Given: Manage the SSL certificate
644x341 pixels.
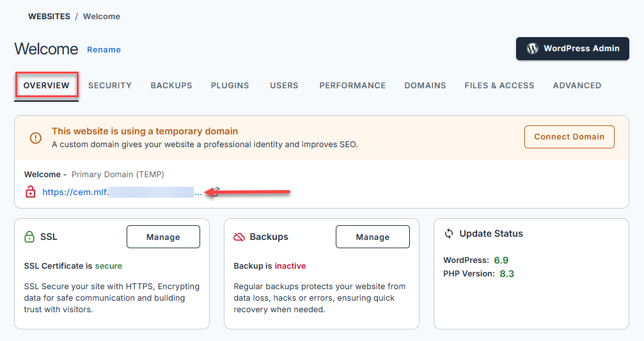Looking at the screenshot, I should point(163,237).
